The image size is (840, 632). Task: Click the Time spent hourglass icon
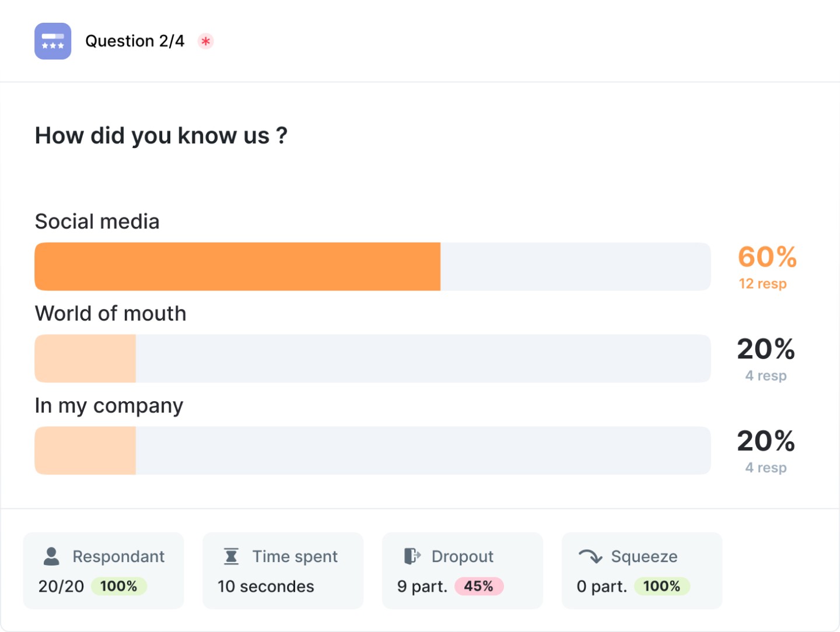tap(231, 556)
